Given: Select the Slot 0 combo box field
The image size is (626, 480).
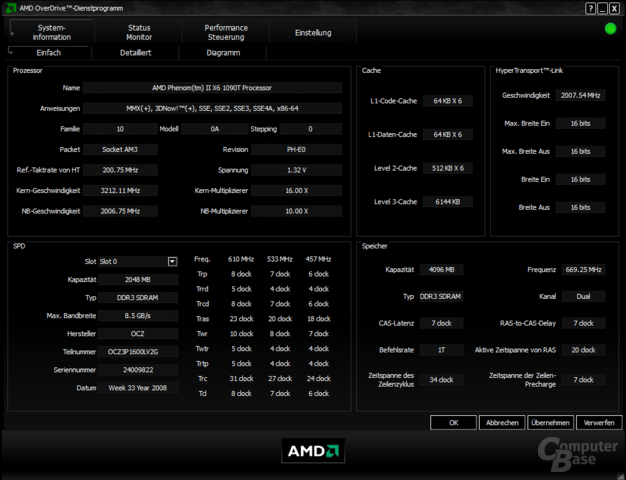Looking at the screenshot, I should click(x=138, y=262).
